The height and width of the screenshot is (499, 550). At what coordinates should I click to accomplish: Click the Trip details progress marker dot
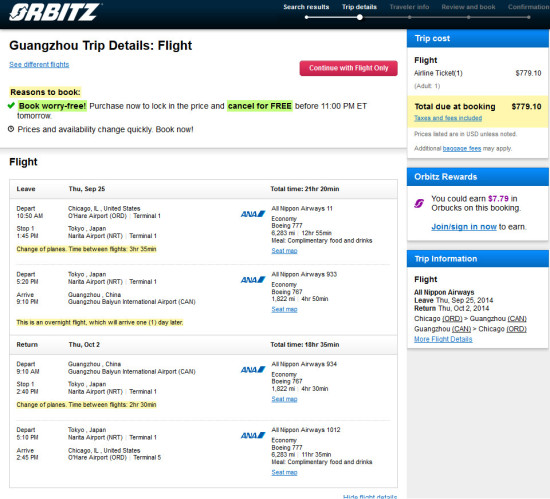(360, 17)
